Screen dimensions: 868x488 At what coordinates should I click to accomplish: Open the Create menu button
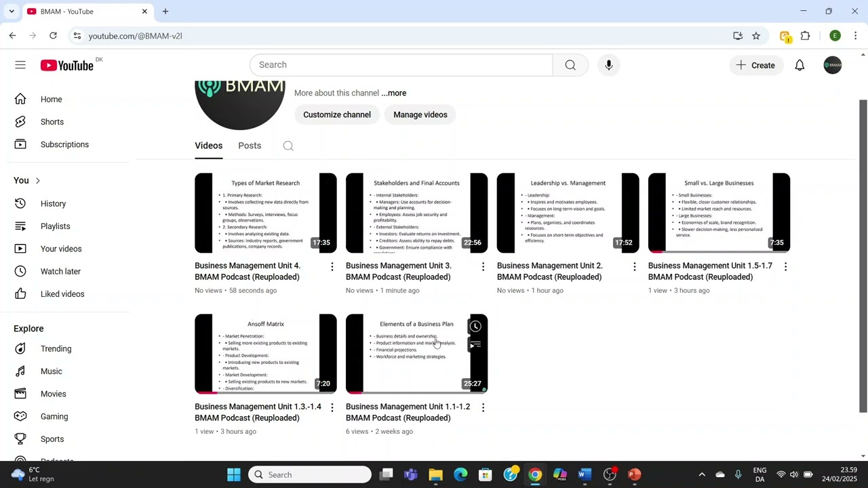click(755, 65)
